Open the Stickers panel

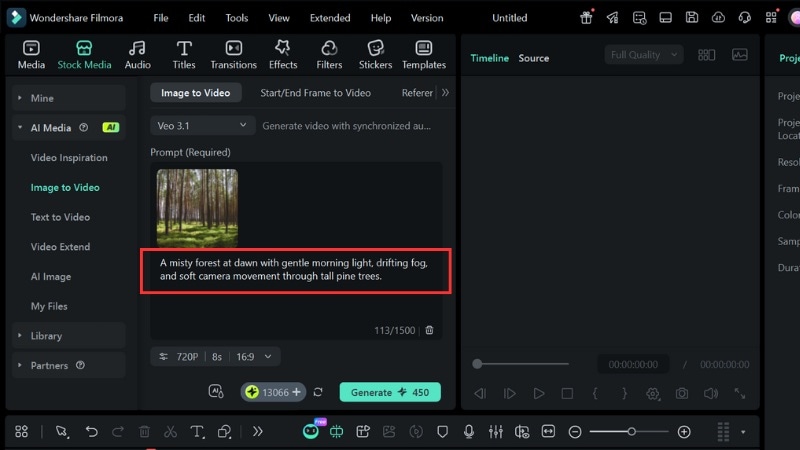pyautogui.click(x=375, y=55)
